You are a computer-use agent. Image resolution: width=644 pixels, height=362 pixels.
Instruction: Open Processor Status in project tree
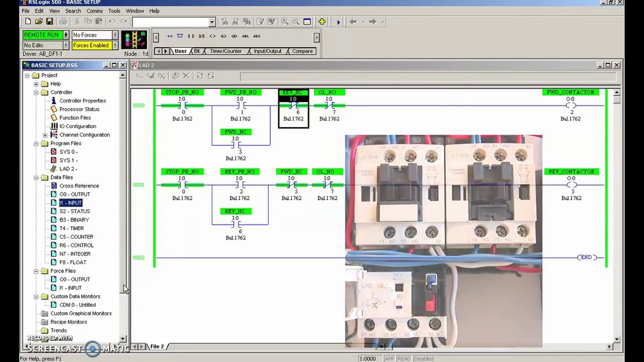(79, 109)
